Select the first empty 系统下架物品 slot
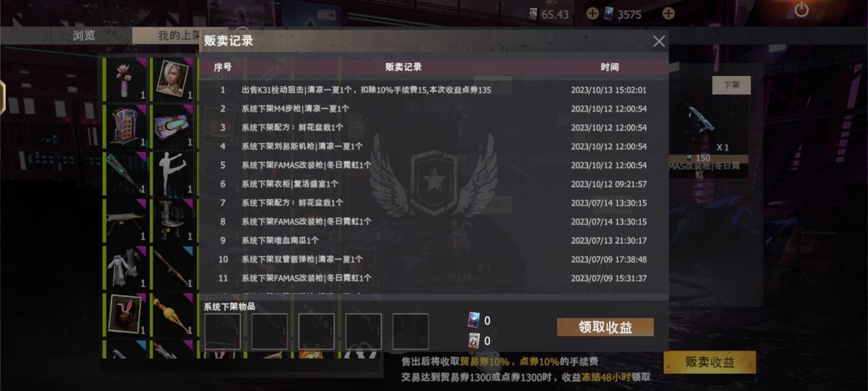The height and width of the screenshot is (391, 868). tap(223, 332)
